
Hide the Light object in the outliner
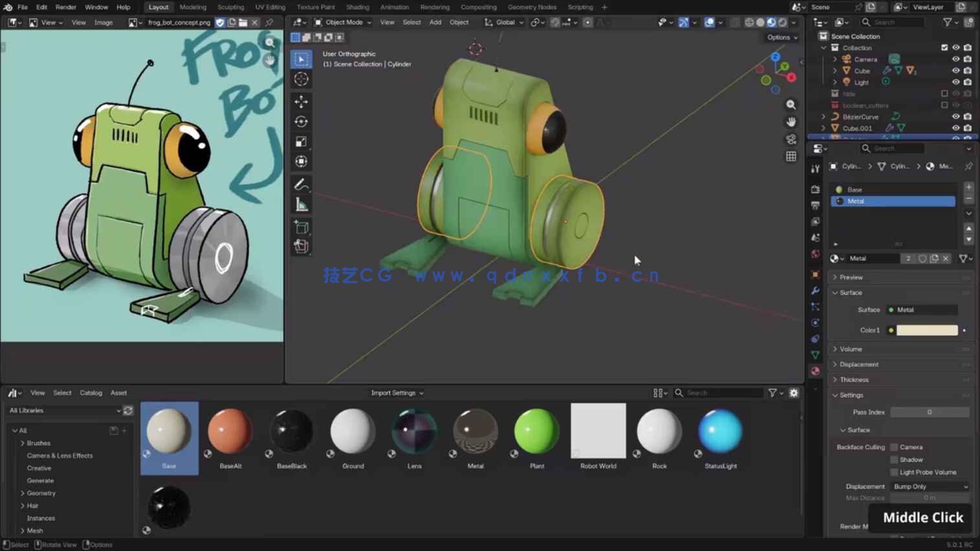(x=956, y=82)
